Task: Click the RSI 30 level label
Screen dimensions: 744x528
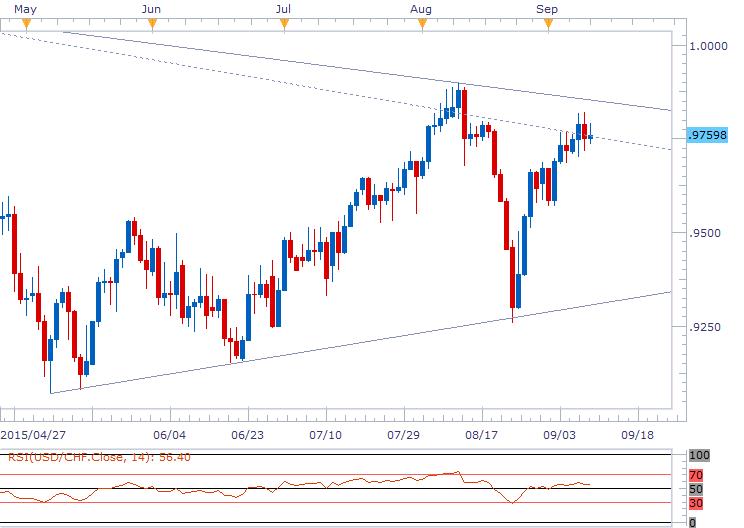Action: pos(696,503)
